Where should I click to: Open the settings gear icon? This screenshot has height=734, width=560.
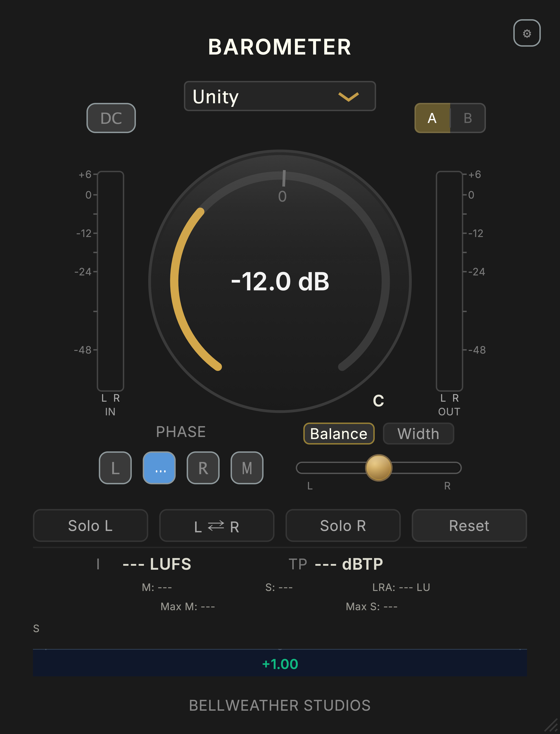coord(527,33)
